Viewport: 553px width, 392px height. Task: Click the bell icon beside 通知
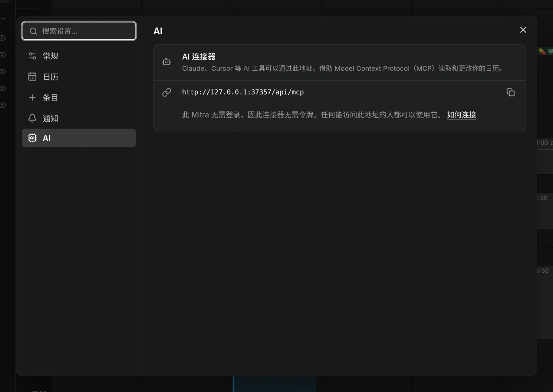click(32, 118)
